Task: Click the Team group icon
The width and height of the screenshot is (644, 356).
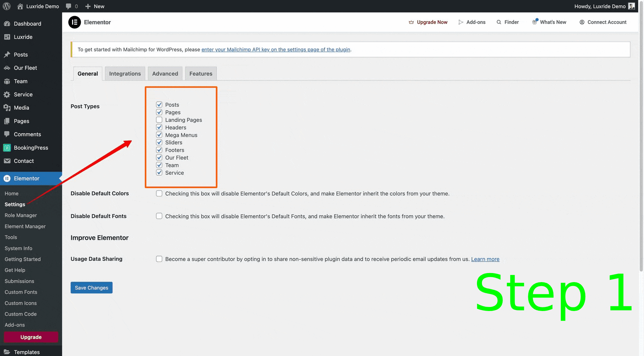Action: pos(7,81)
